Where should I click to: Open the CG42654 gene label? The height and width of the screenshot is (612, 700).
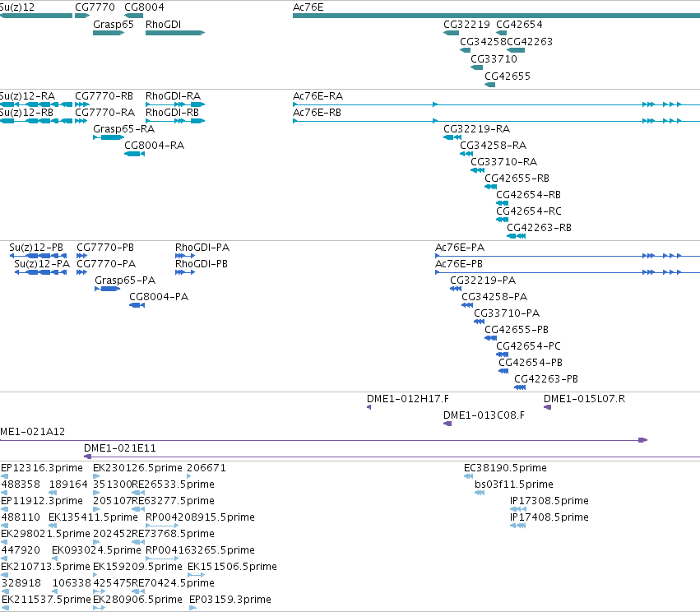[519, 25]
